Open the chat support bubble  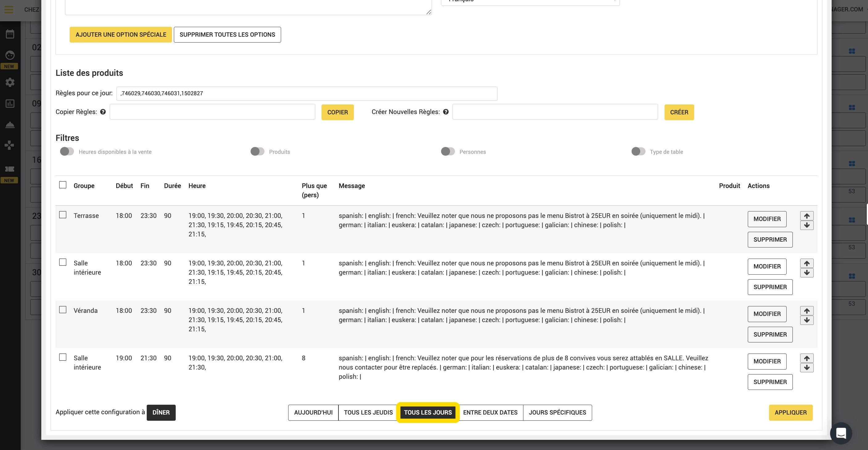pos(841,433)
